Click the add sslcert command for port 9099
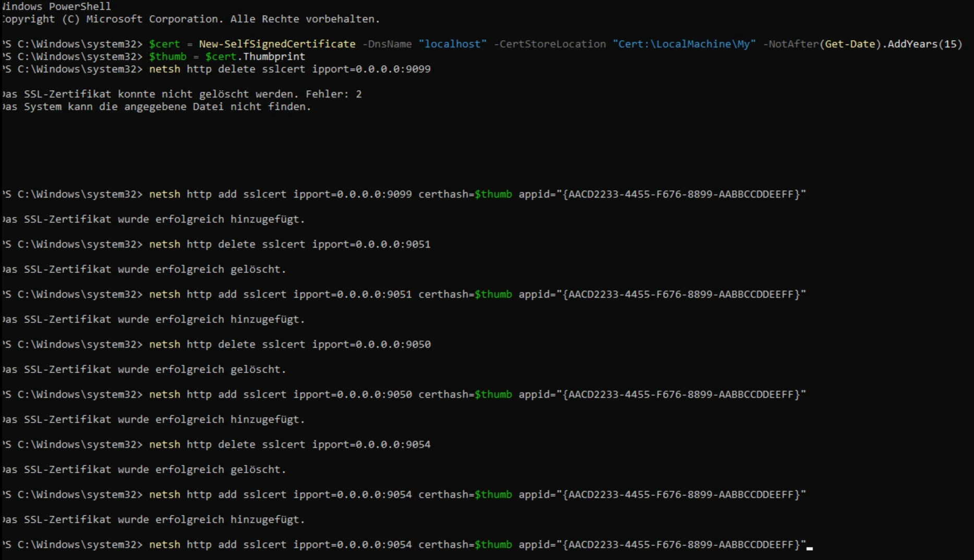The height and width of the screenshot is (560, 974). click(477, 194)
